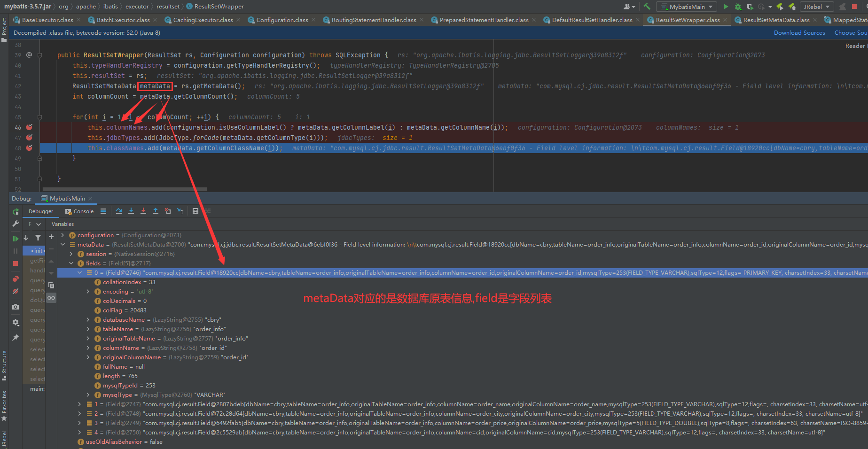Add new watch with plus icon
Screen dimensions: 868x449
point(51,237)
